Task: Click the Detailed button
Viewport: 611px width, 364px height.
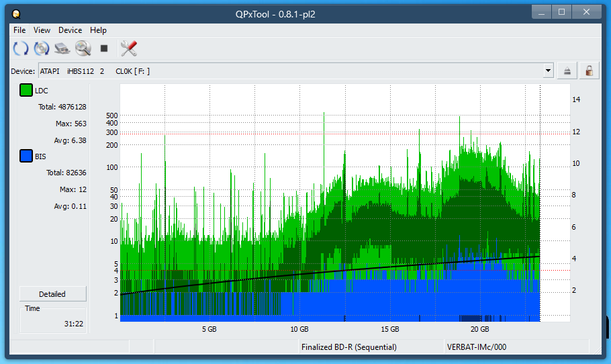Action: [x=52, y=294]
